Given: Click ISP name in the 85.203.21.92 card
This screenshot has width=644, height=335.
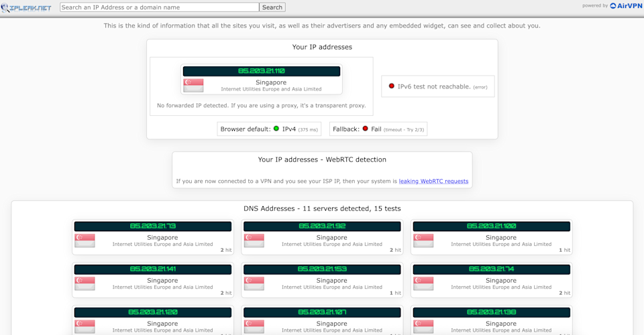Looking at the screenshot, I should click(332, 244).
